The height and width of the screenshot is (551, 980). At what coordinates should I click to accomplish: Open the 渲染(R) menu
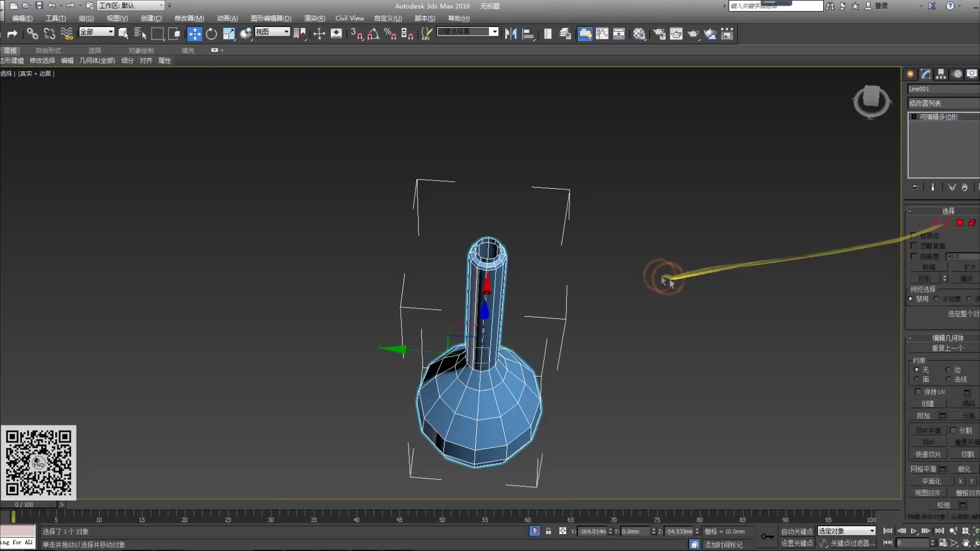point(314,18)
